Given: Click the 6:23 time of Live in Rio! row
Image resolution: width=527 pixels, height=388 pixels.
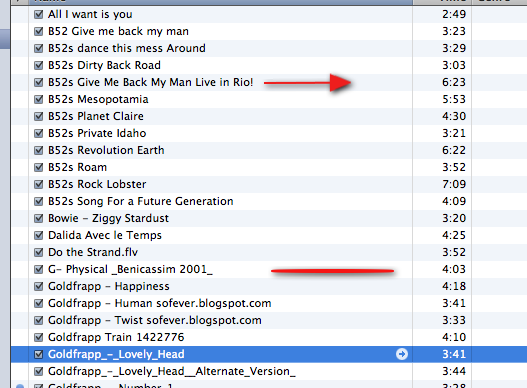Looking at the screenshot, I should coord(454,82).
